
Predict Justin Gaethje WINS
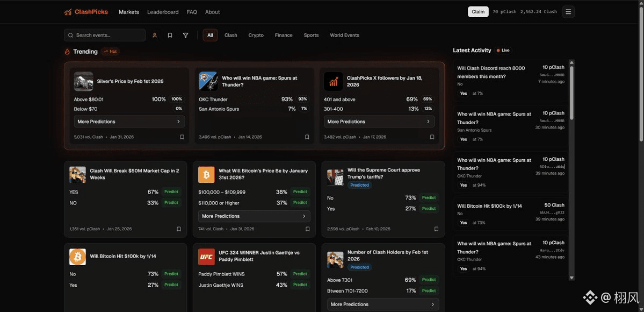click(300, 285)
